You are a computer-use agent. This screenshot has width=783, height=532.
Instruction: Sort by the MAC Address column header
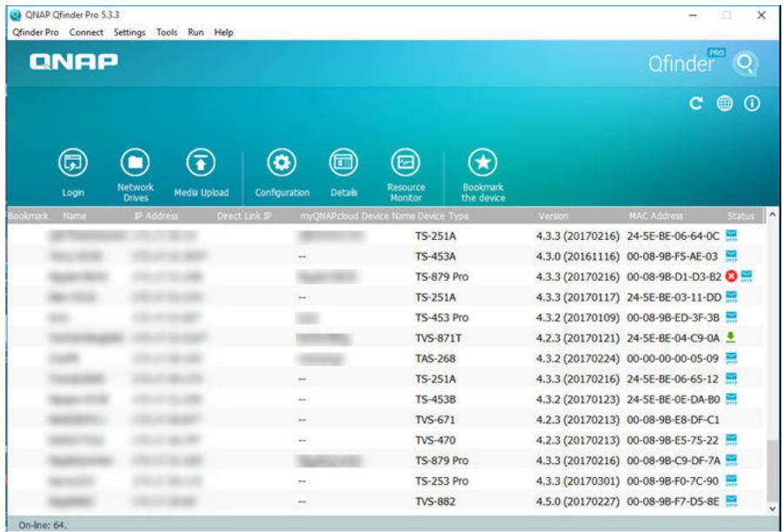pyautogui.click(x=655, y=216)
